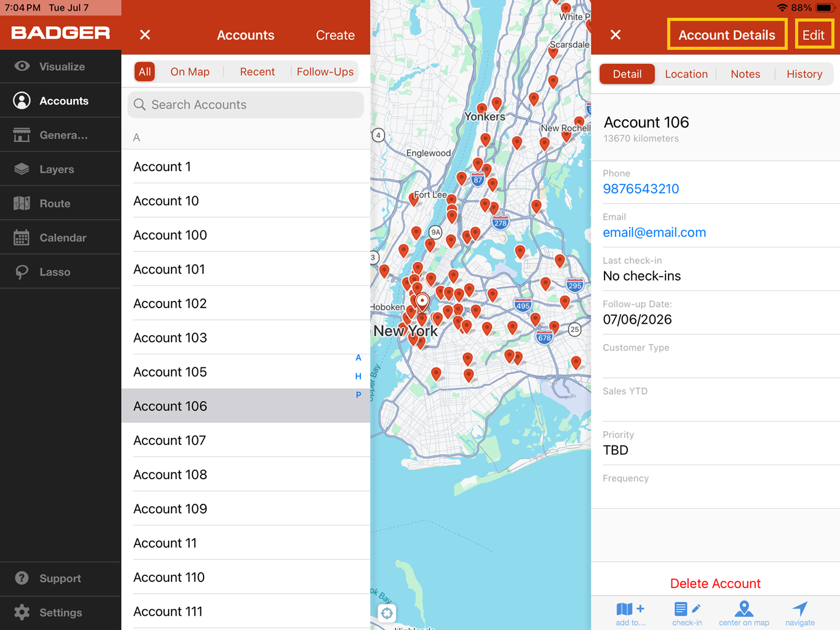The image size is (840, 630).
Task: Tap the BADGER logo
Action: (61, 33)
